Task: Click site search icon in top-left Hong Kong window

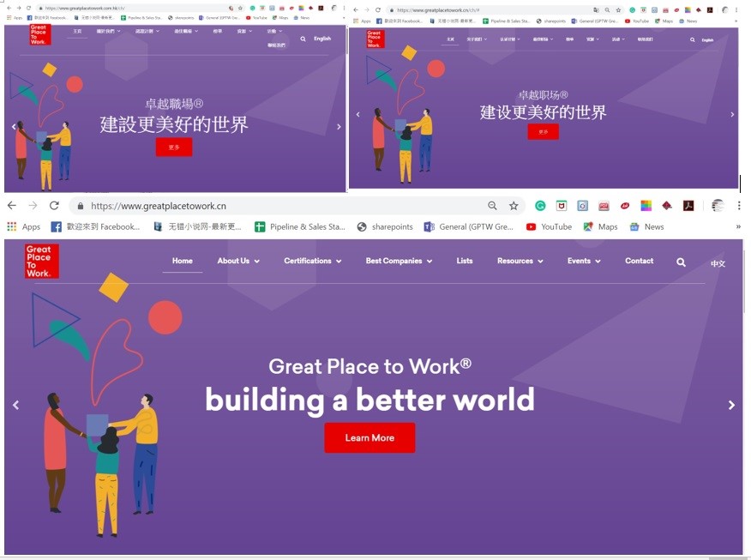Action: click(303, 39)
